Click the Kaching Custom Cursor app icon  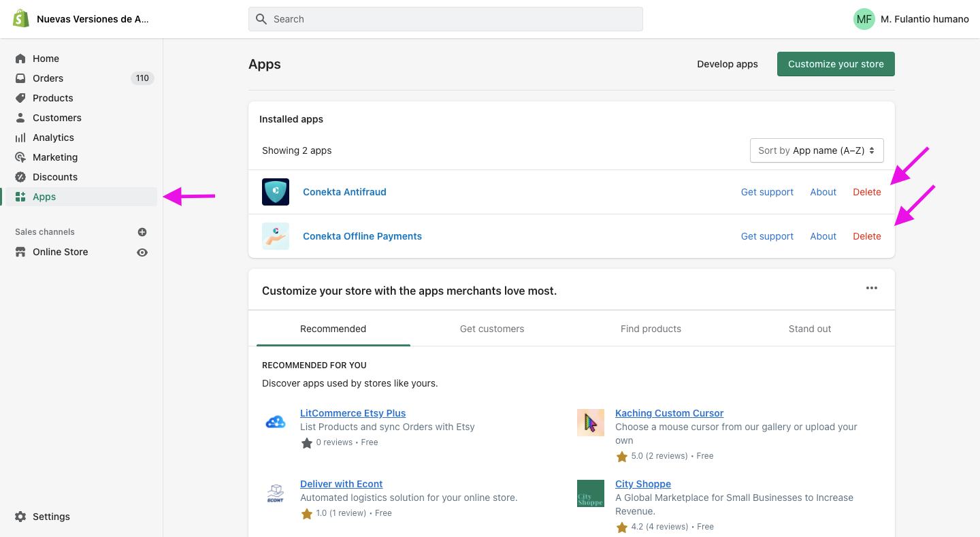[591, 423]
